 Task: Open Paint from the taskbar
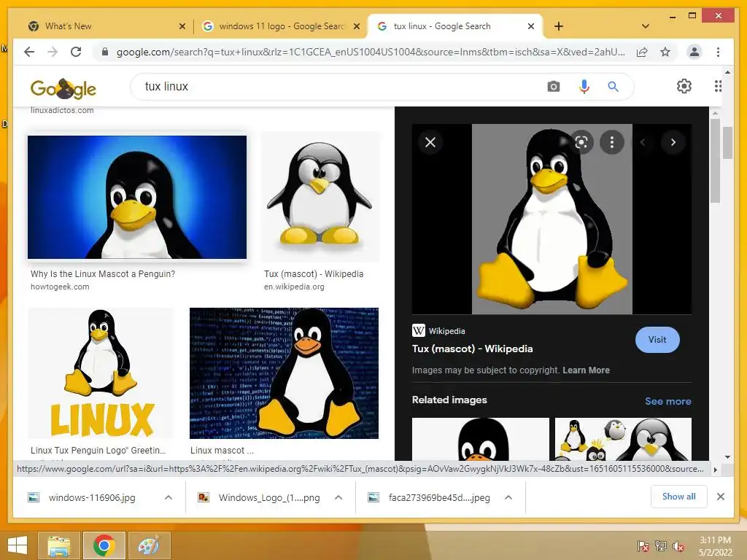149,545
